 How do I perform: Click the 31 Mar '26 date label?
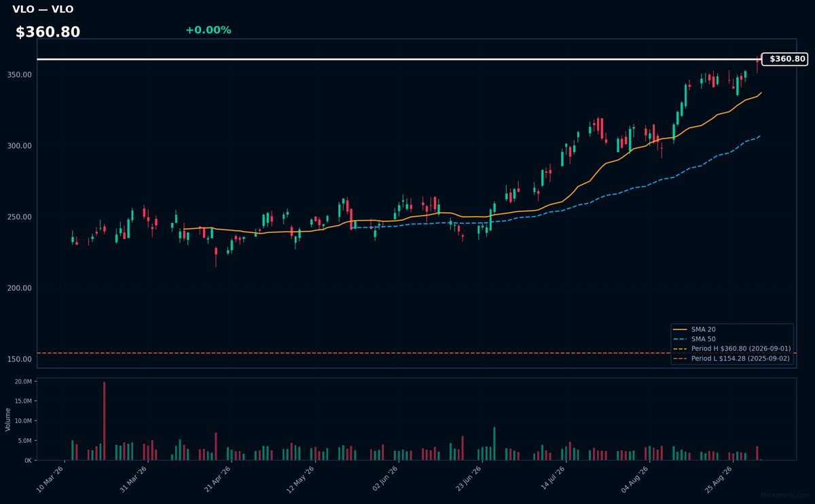133,478
